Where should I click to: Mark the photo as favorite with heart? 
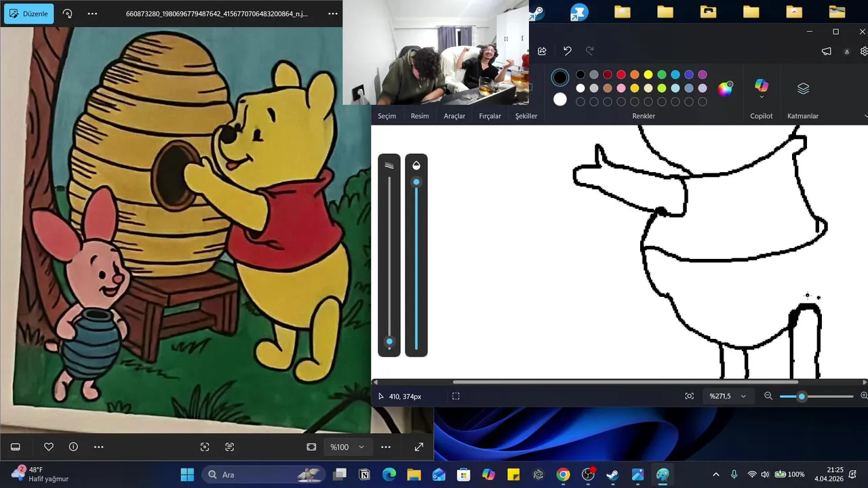(x=49, y=447)
